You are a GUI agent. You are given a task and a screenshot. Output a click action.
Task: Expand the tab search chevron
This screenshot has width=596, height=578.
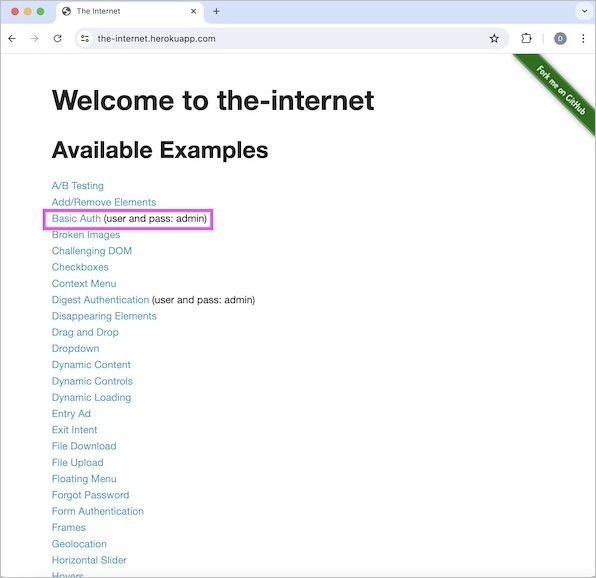[584, 11]
